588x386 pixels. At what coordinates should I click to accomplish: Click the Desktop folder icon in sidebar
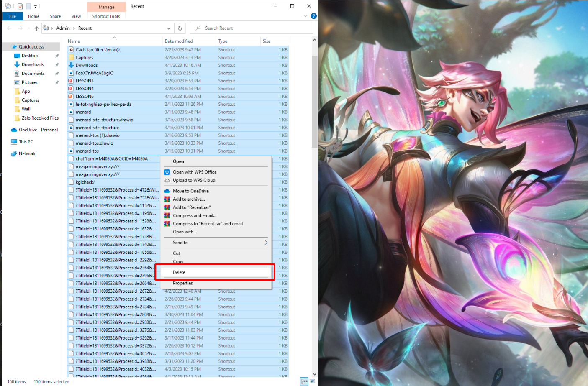click(x=17, y=56)
